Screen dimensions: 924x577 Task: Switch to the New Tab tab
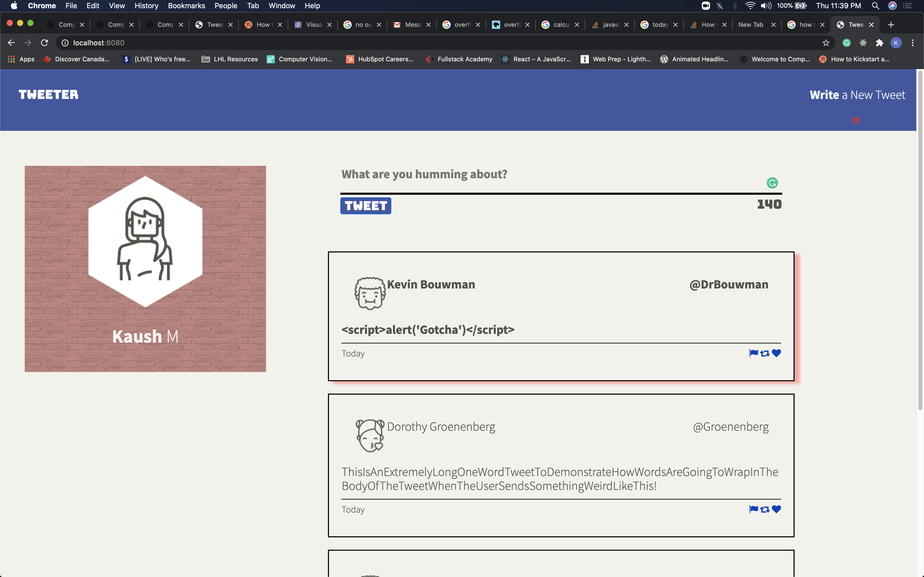point(751,24)
